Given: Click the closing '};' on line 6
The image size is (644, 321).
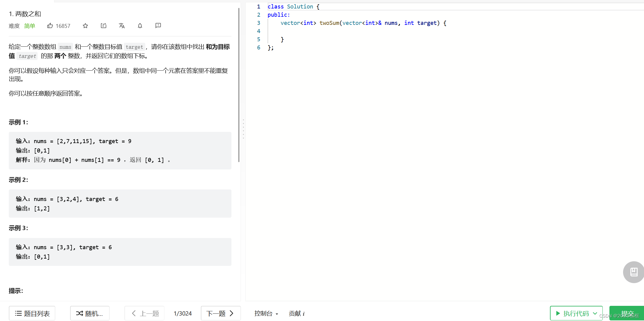Looking at the screenshot, I should pos(271,48).
